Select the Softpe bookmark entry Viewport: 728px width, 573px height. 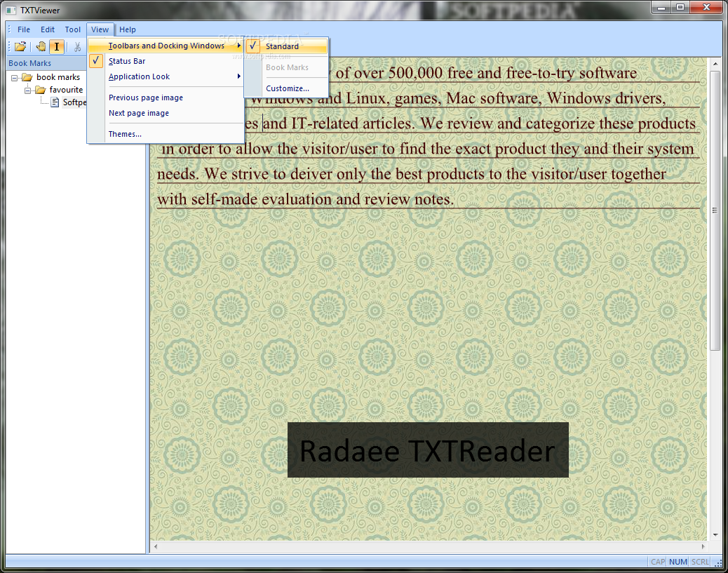[74, 102]
